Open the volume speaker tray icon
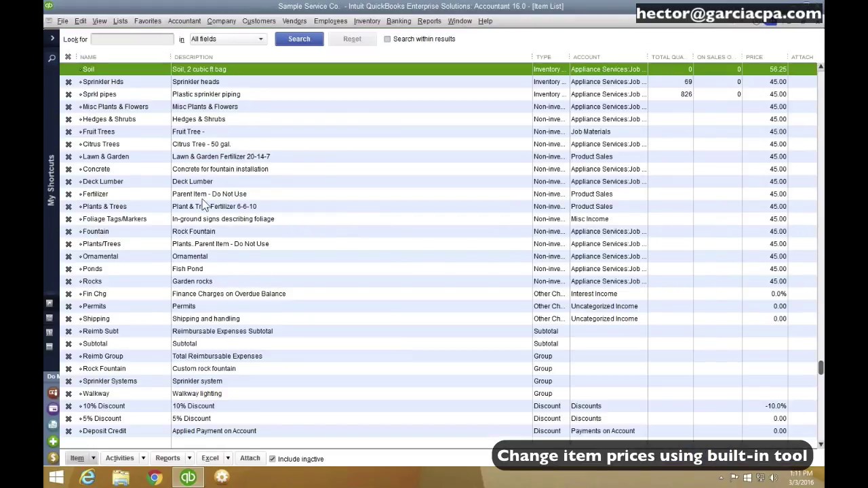This screenshot has height=488, width=868. coord(773,478)
